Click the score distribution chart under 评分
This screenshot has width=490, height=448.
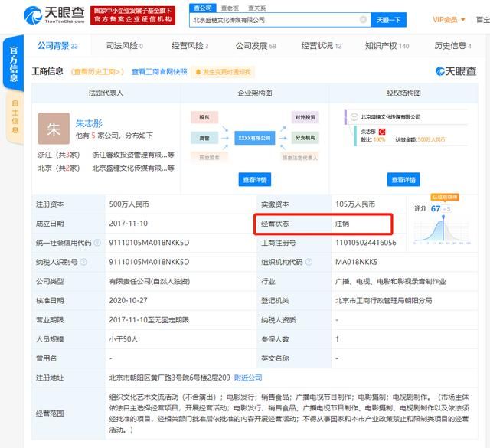443,229
